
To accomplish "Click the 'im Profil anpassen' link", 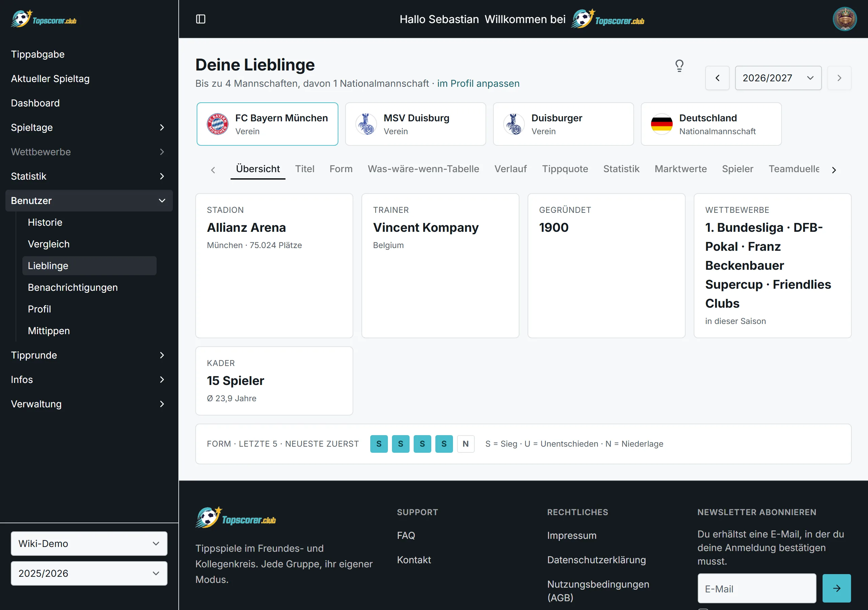I will [x=478, y=83].
